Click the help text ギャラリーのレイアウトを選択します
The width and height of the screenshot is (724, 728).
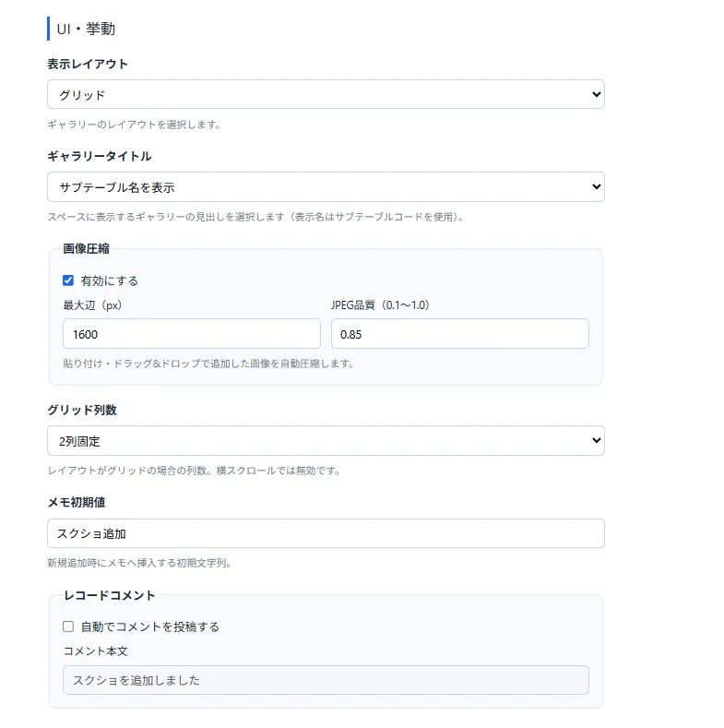[x=134, y=125]
